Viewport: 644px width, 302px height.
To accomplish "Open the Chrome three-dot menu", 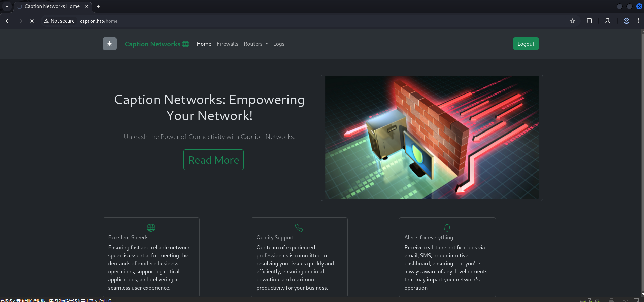I will click(x=638, y=21).
